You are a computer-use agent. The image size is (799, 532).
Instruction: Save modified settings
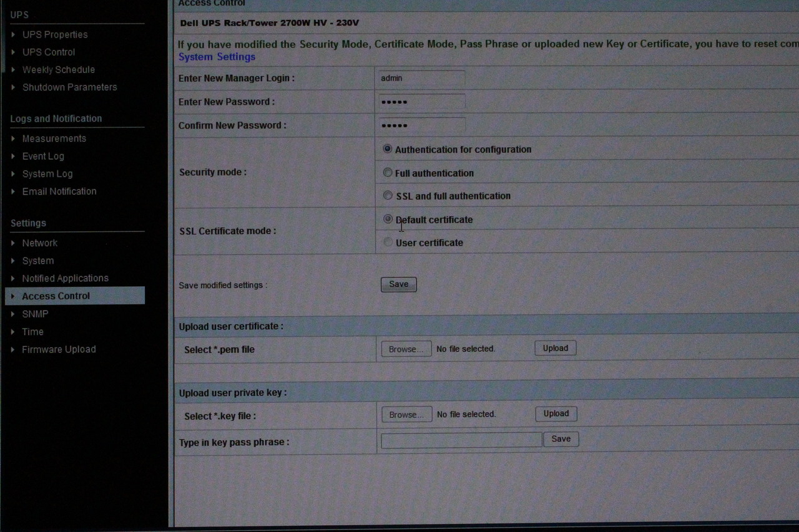[398, 284]
